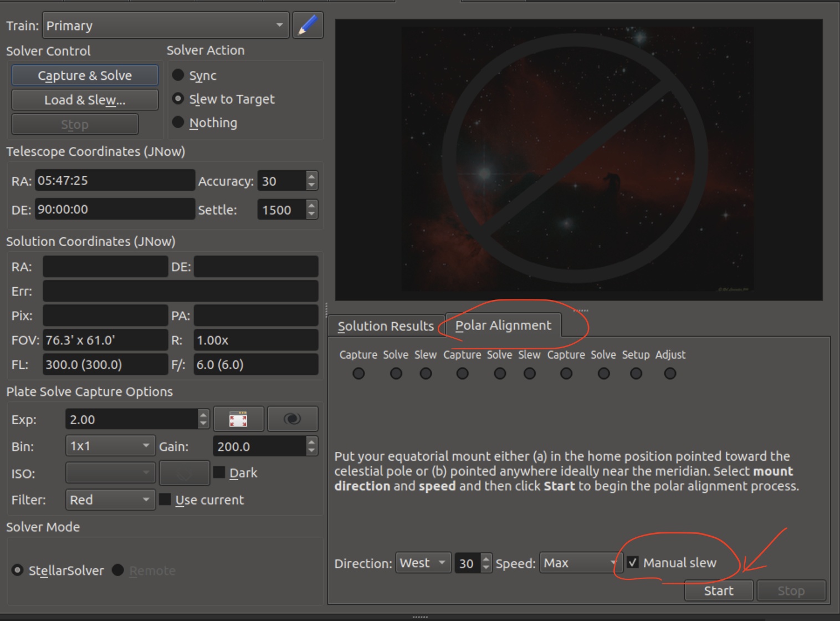Viewport: 840px width, 621px height.
Task: Open the Filter dropdown showing Red
Action: click(x=110, y=500)
